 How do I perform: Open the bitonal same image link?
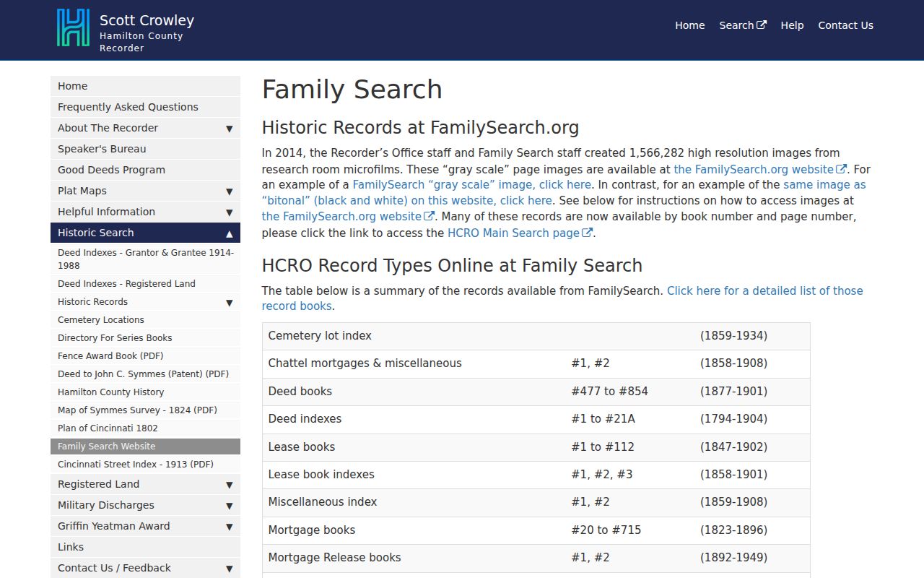pyautogui.click(x=564, y=193)
